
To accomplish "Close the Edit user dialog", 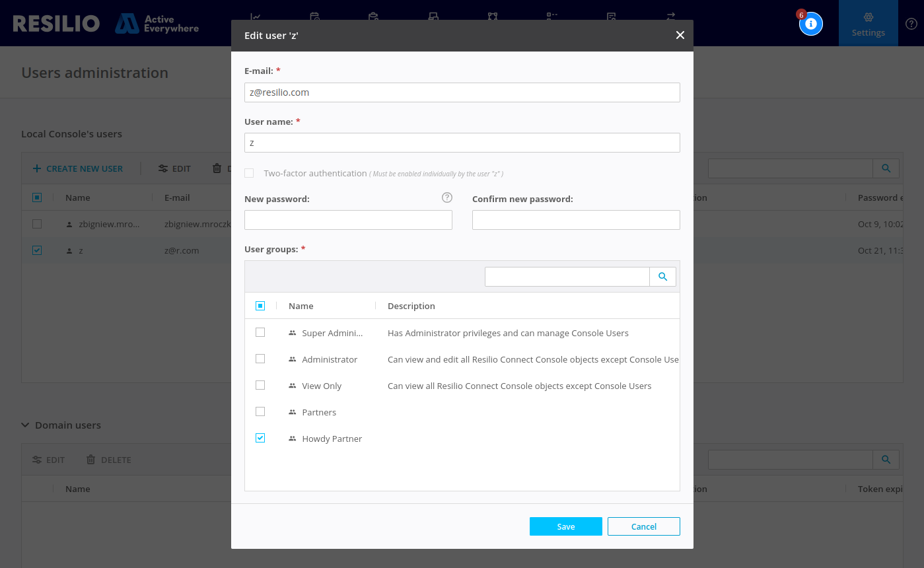I will pyautogui.click(x=680, y=35).
